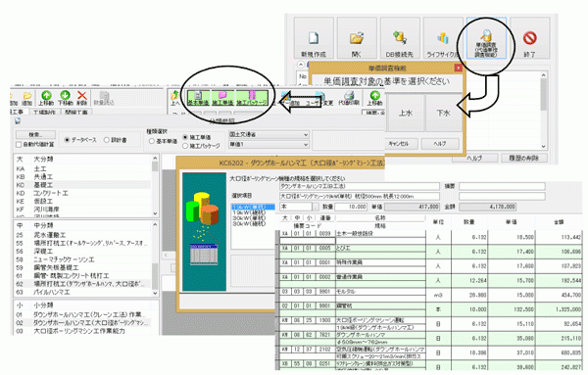Enable the 自動代価計算 checkbox
This screenshot has height=375, width=588.
coord(19,145)
